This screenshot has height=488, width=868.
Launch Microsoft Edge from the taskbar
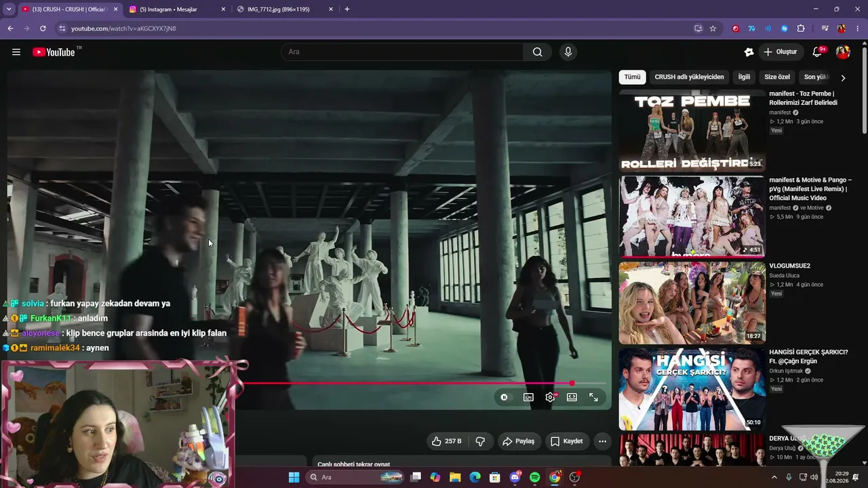pos(475,477)
